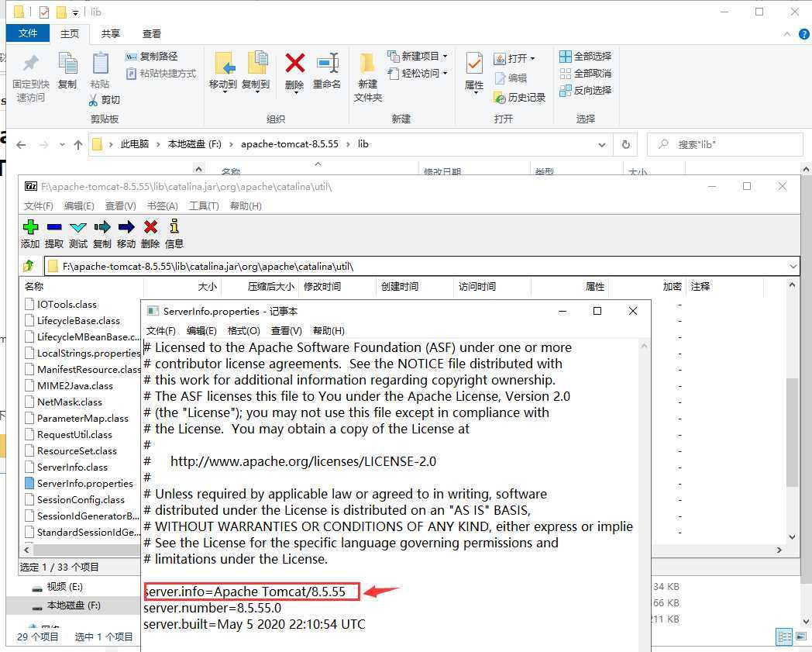
Task: Click Rename (重命名) in the ribbon
Action: (327, 71)
